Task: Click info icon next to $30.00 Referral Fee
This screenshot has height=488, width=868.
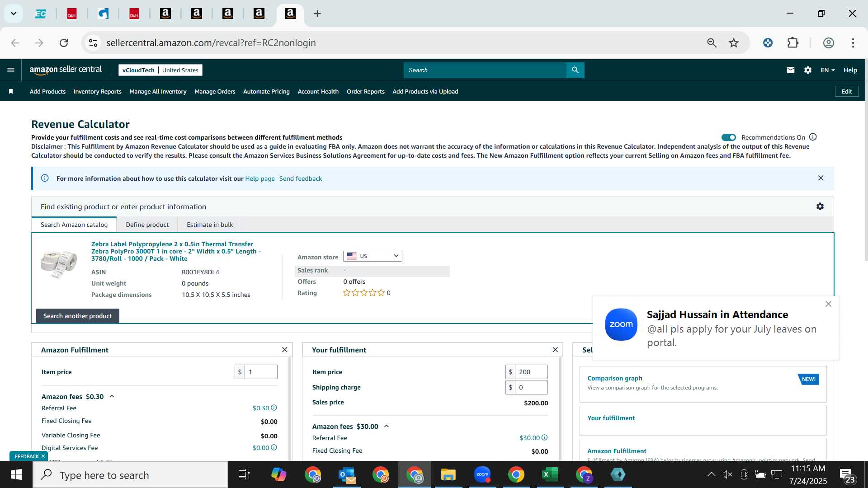Action: [544, 437]
